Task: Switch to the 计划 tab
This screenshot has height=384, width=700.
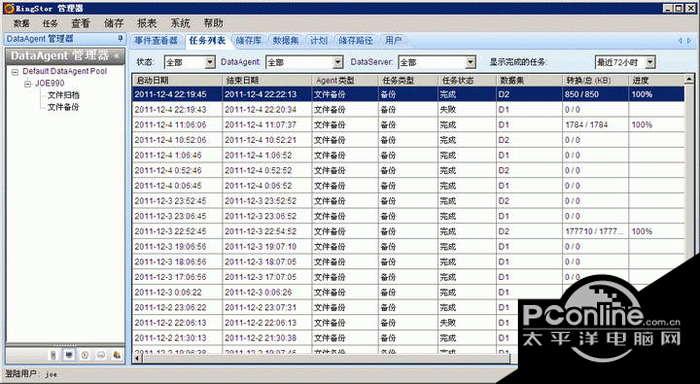Action: pyautogui.click(x=319, y=41)
